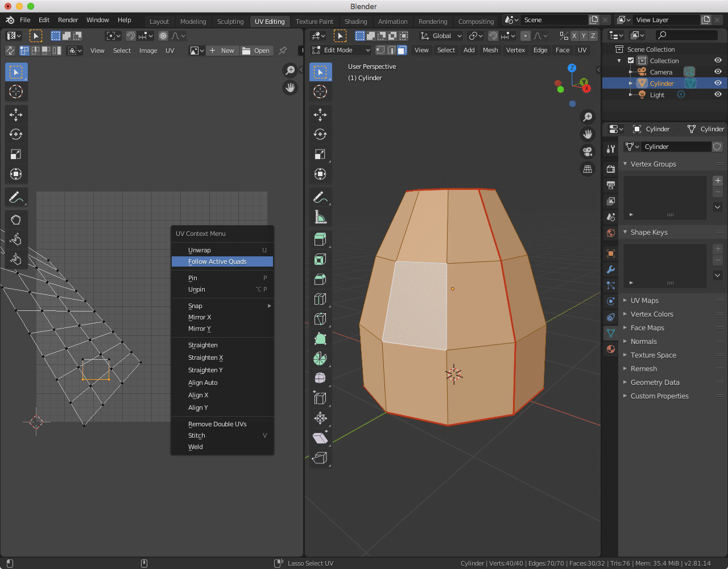
Task: Select the Knife tool in 3D viewport toolbar
Action: point(320,319)
